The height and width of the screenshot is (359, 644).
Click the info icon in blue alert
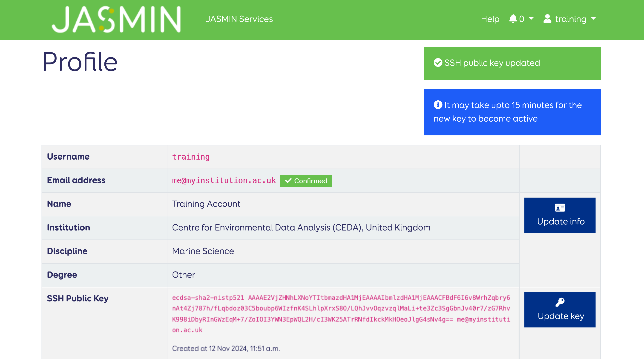(x=438, y=105)
